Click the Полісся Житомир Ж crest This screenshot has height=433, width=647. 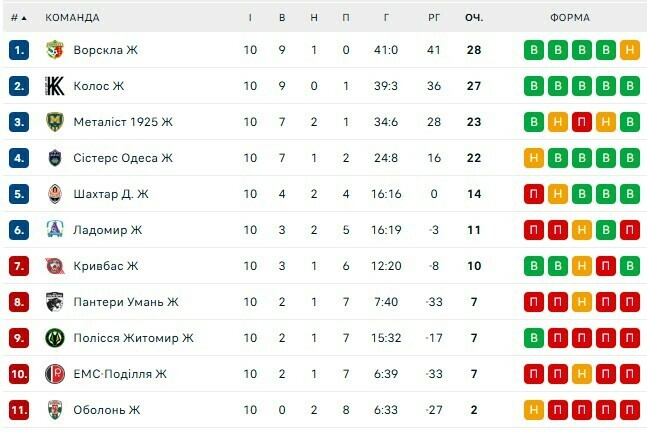tap(55, 338)
